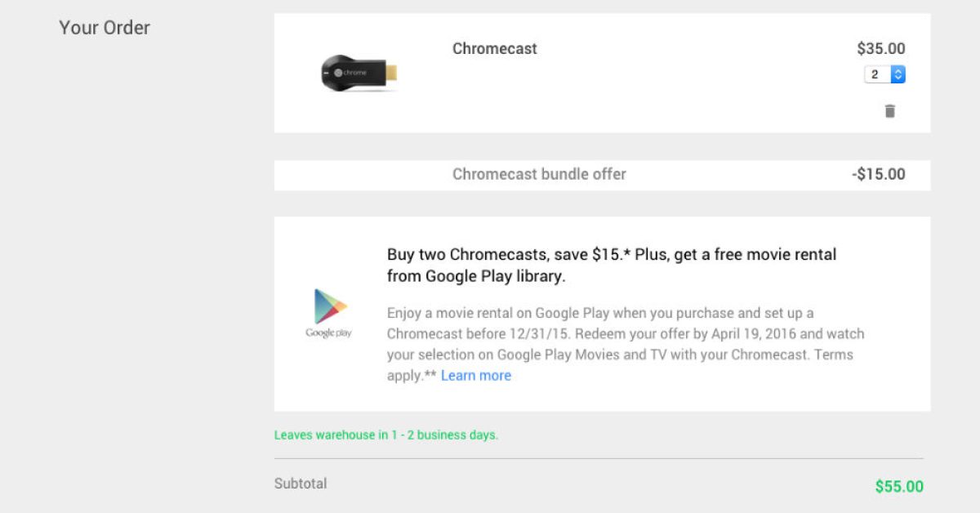
Task: Click the HDMI plug on Chromecast image
Action: pyautogui.click(x=390, y=72)
